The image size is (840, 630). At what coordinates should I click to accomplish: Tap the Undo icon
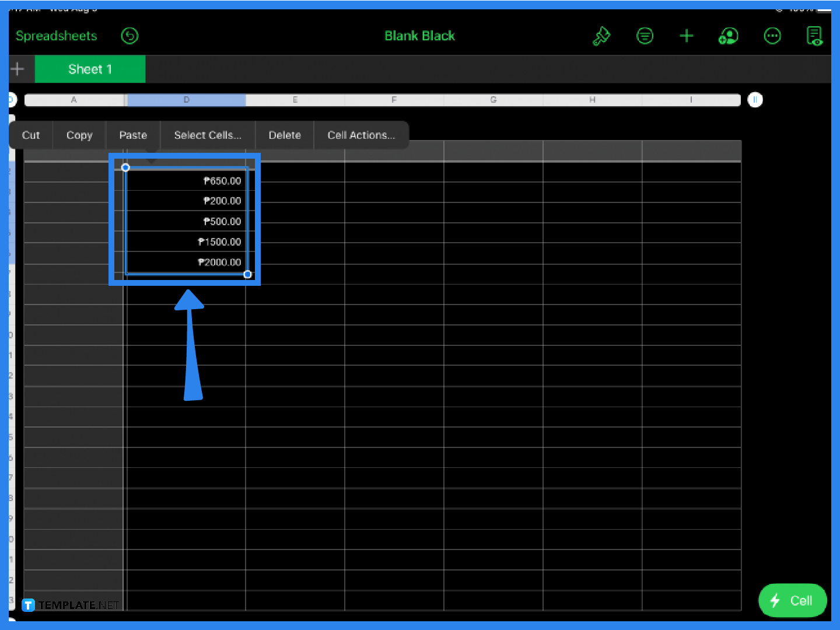tap(129, 36)
